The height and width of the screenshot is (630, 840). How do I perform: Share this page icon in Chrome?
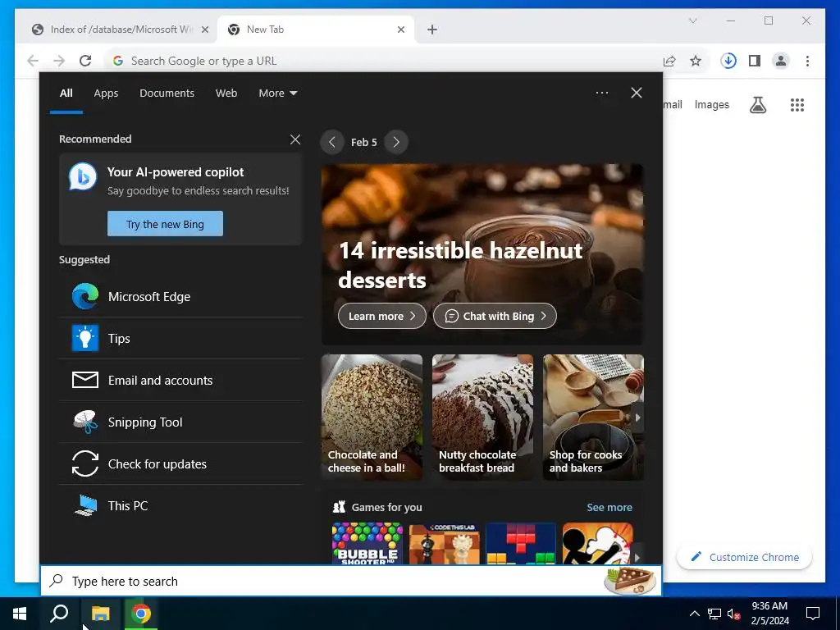coord(669,61)
